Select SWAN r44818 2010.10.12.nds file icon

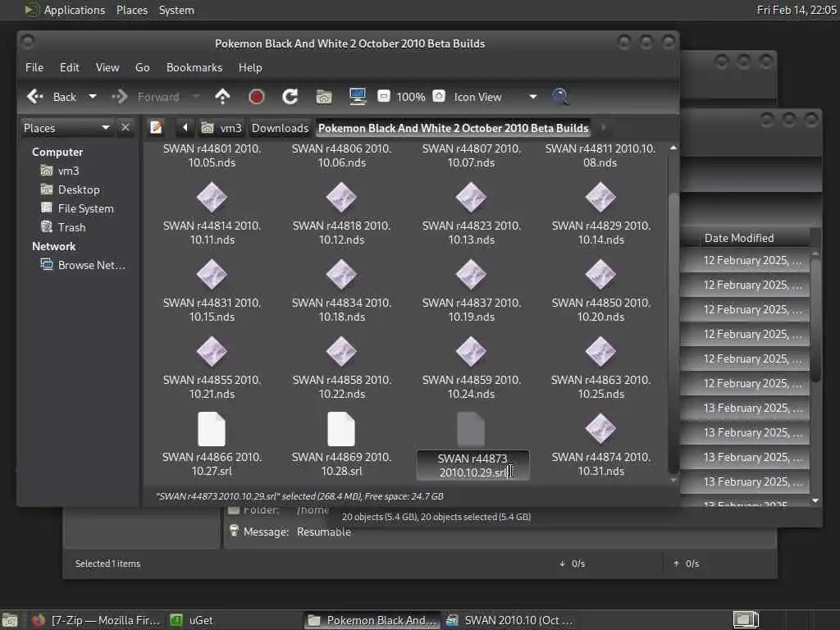point(342,198)
